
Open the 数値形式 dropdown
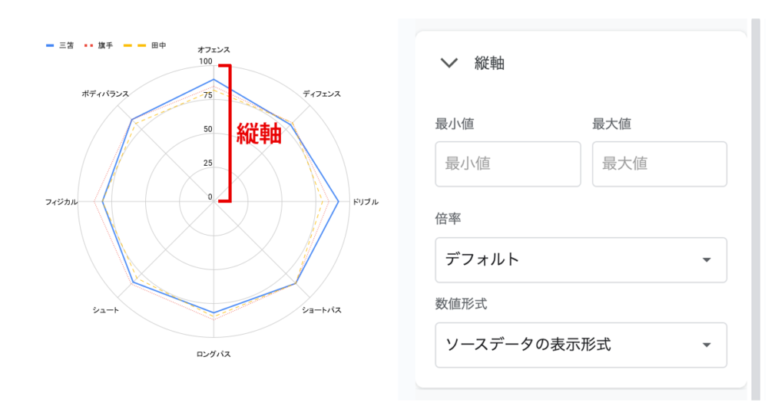tap(581, 345)
